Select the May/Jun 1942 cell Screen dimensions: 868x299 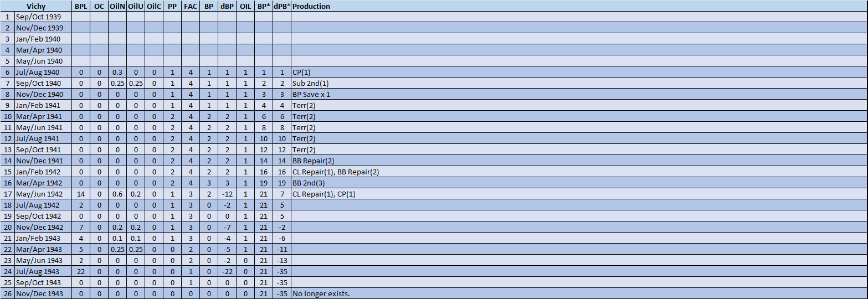(x=43, y=194)
